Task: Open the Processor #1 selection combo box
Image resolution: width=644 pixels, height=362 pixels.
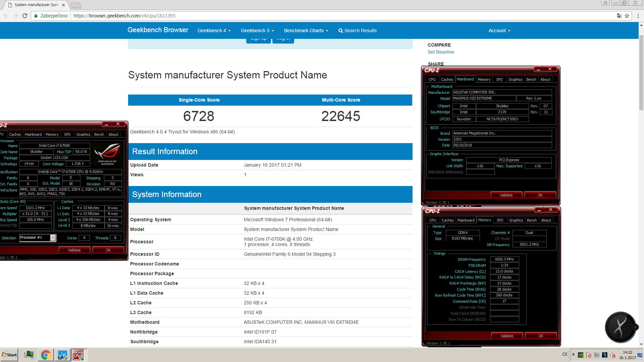Action: [x=38, y=238]
